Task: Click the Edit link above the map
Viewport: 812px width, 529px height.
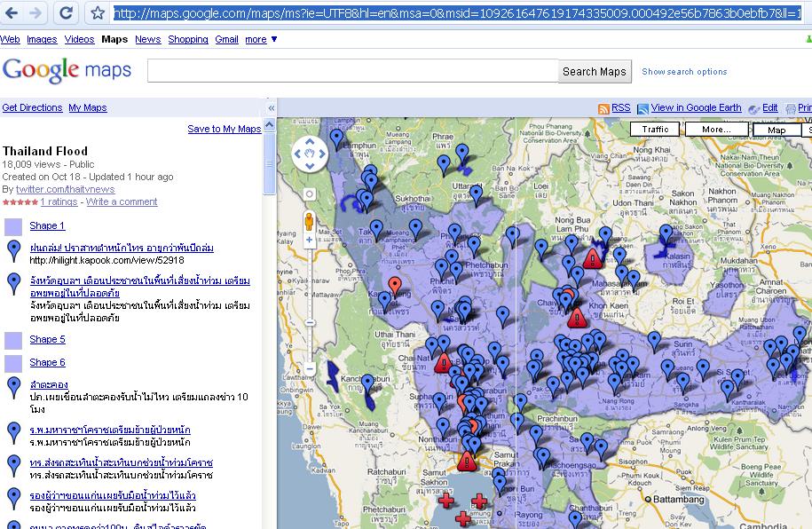Action: [770, 107]
